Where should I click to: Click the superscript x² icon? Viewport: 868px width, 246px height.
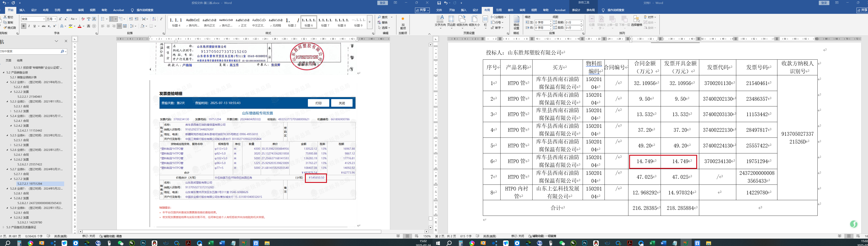54,26
